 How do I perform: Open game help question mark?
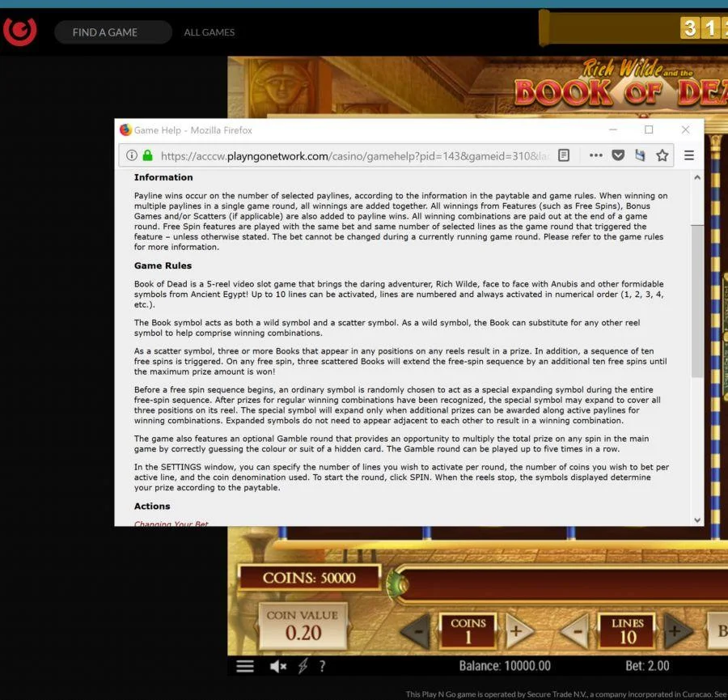pos(322,667)
